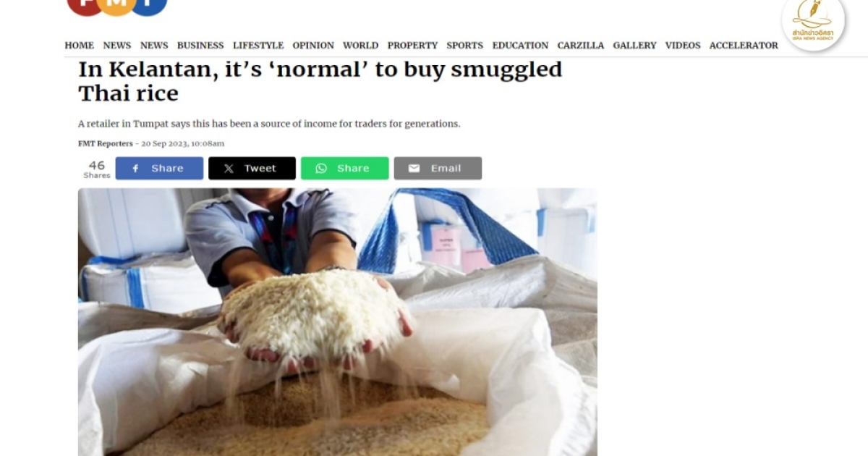This screenshot has height=456, width=868.
Task: Open the VIDEOS section
Action: [683, 46]
